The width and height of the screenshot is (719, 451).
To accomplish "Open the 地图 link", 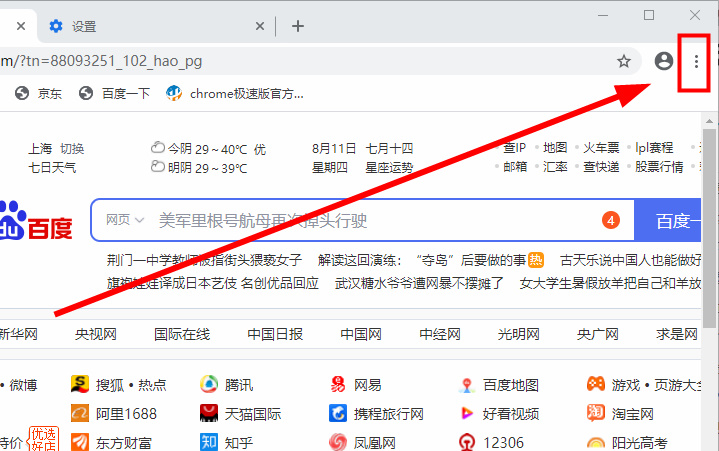I will point(555,148).
